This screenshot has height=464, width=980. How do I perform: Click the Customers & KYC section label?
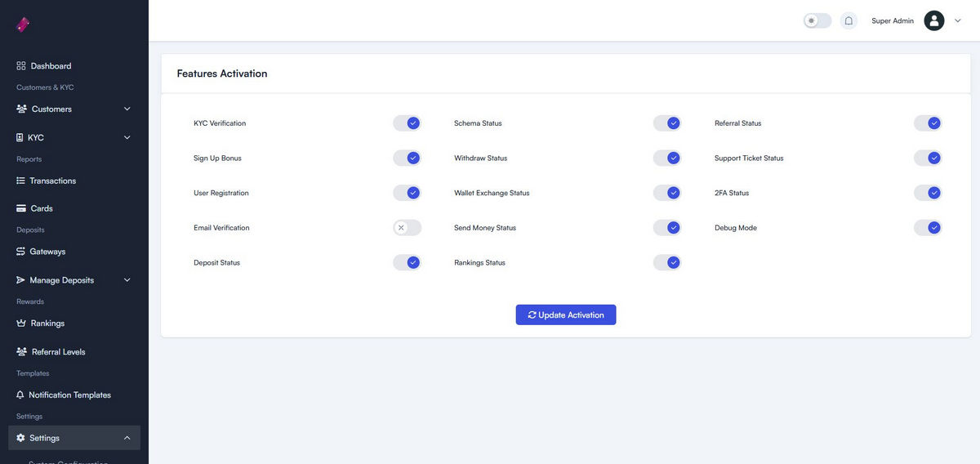[x=45, y=87]
